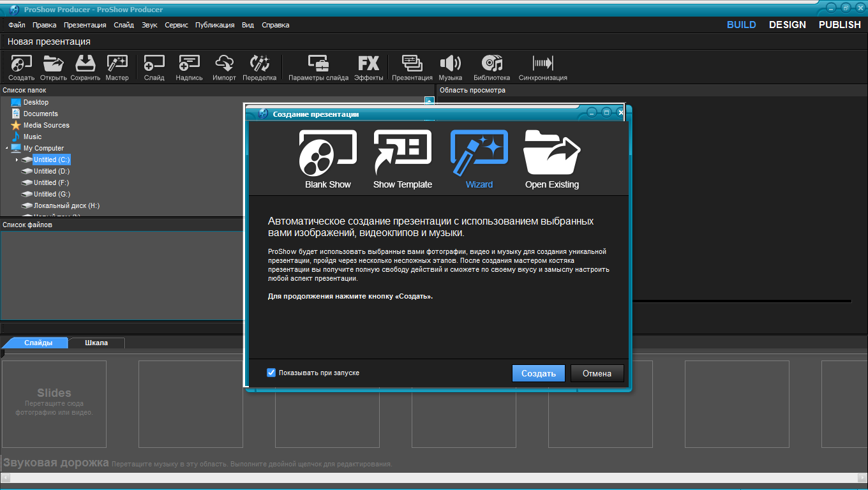The width and height of the screenshot is (868, 490).
Task: Open the Файл menu
Action: click(17, 25)
